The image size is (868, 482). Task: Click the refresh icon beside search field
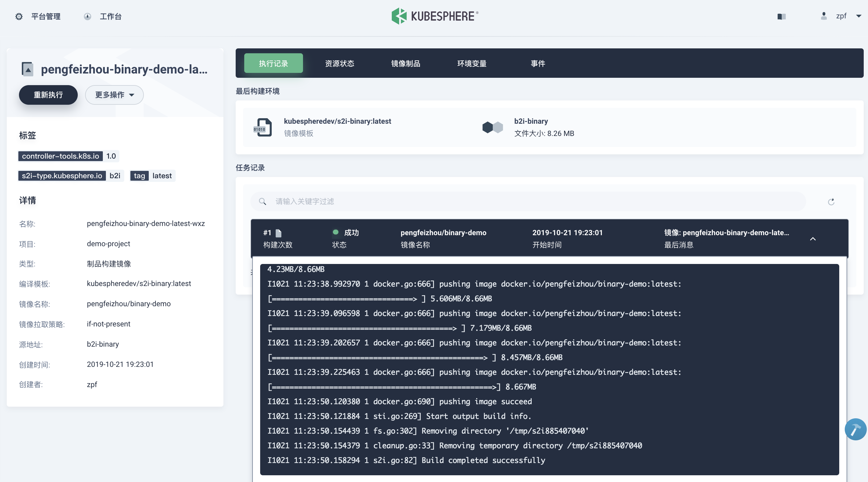pyautogui.click(x=831, y=201)
